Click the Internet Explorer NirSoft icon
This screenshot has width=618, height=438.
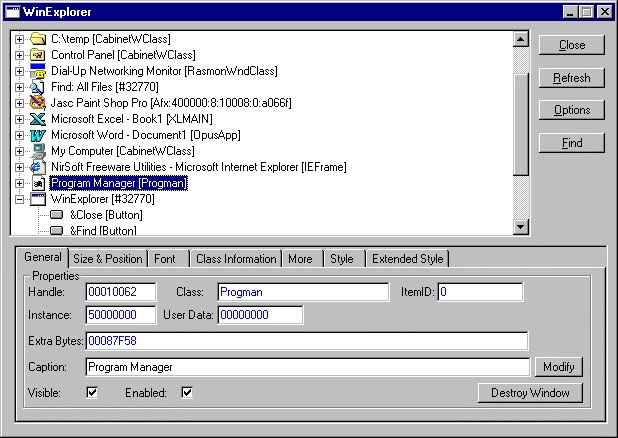tap(38, 167)
